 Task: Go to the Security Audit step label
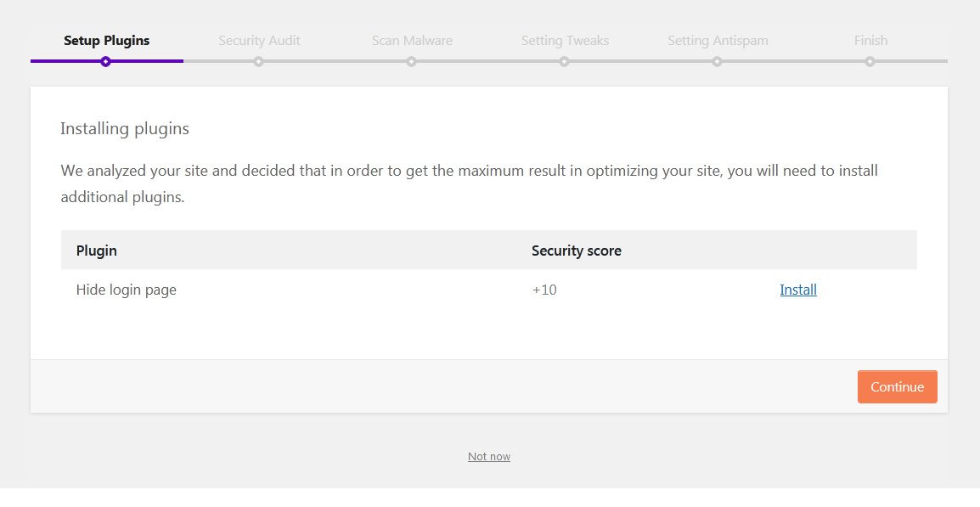point(259,41)
